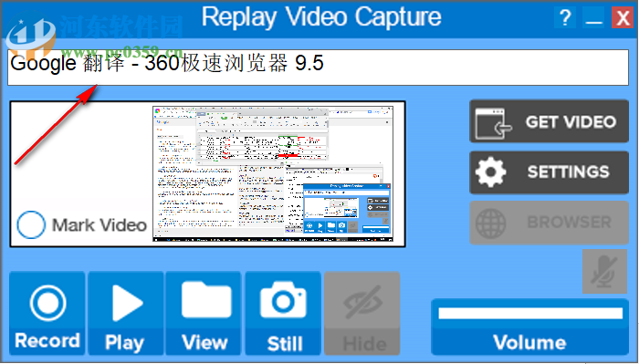639x364 pixels.
Task: Play the last recorded video
Action: [x=126, y=313]
